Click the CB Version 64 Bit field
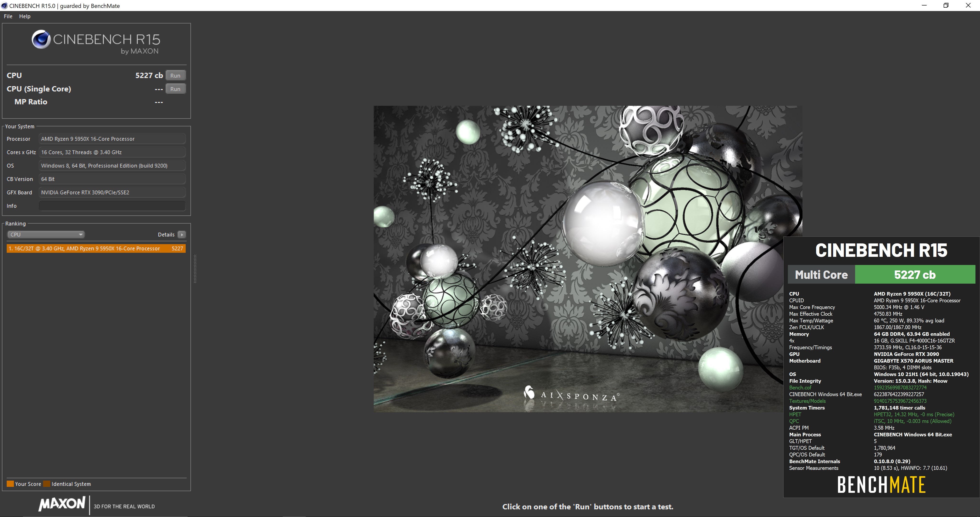The height and width of the screenshot is (517, 980). (x=112, y=179)
